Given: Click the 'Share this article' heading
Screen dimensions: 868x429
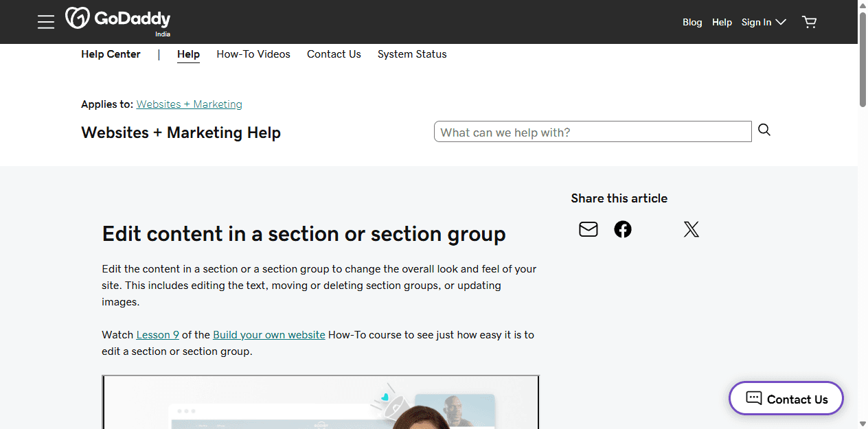Looking at the screenshot, I should [x=619, y=198].
